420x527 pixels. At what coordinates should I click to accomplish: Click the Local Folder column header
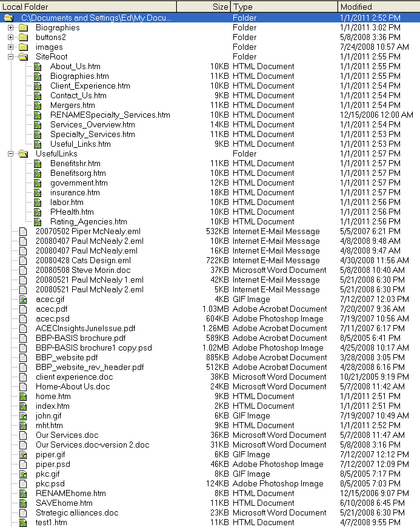[x=88, y=6]
